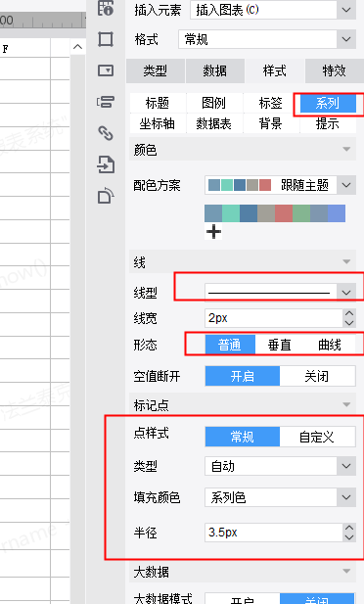The width and height of the screenshot is (364, 604).
Task: Pick the red color swatch in palette
Action: tap(284, 213)
